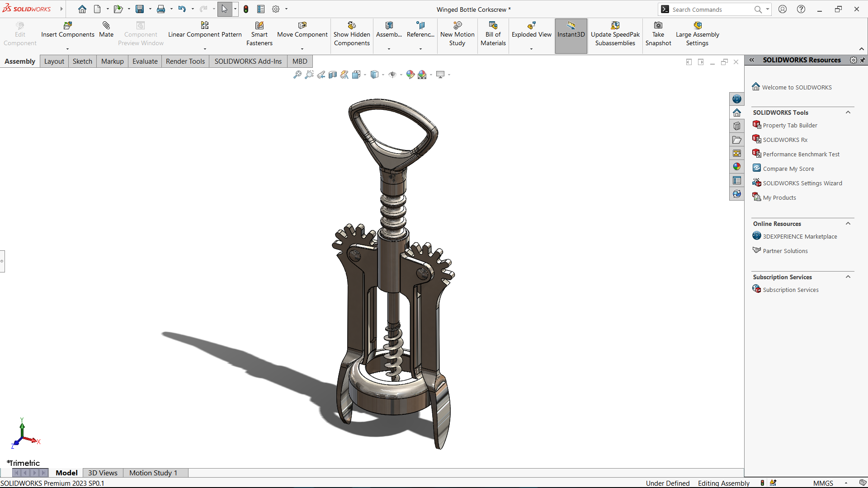The width and height of the screenshot is (868, 488).
Task: Open the Insert Components dropdown arrow
Action: point(68,49)
